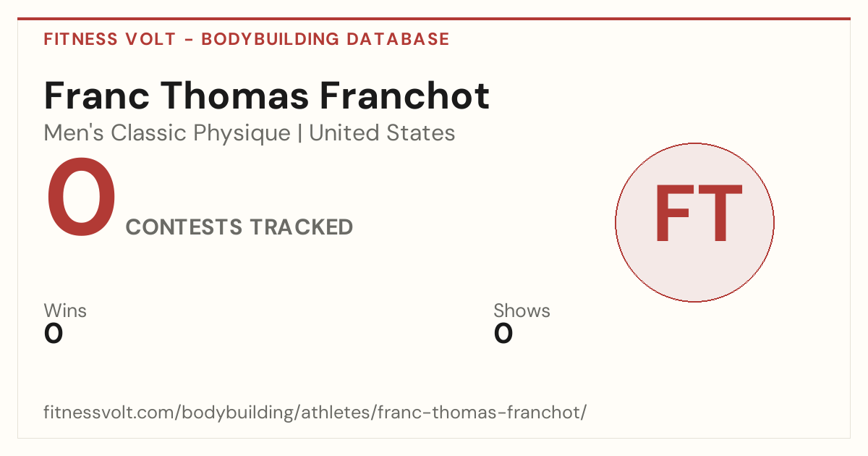This screenshot has width=868, height=456.
Task: Click the Wins value zero
Action: pos(54,334)
